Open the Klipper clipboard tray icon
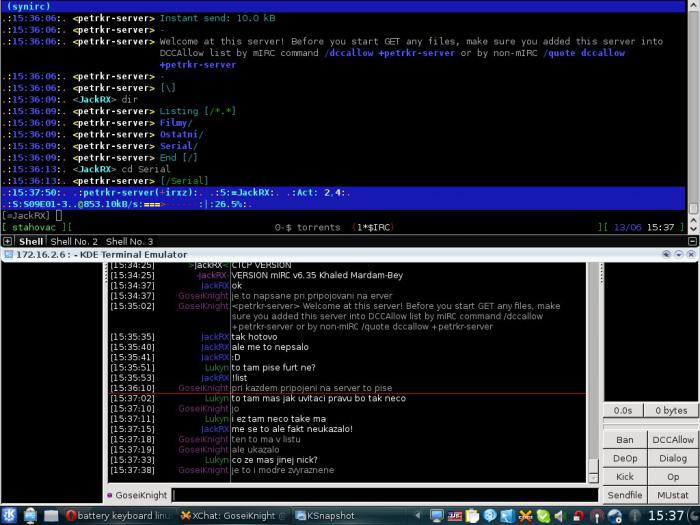 tap(472, 516)
